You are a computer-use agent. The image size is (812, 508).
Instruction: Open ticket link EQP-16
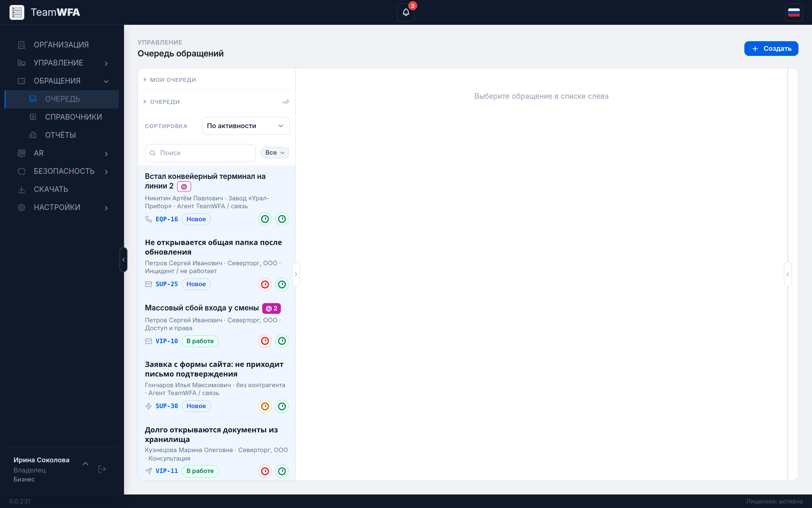tap(167, 219)
